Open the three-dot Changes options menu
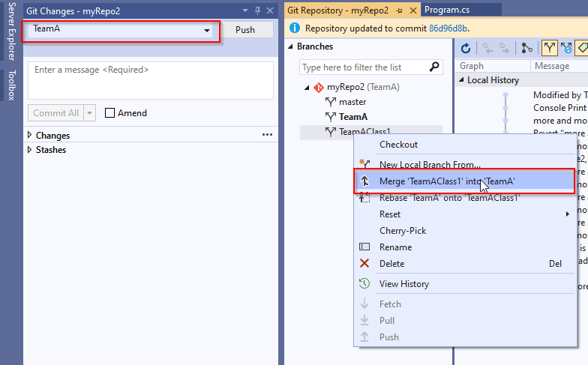The width and height of the screenshot is (588, 365). 267,135
